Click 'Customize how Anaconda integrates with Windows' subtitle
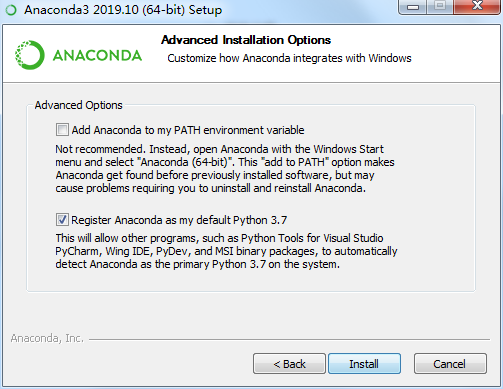This screenshot has height=389, width=503. click(x=289, y=58)
